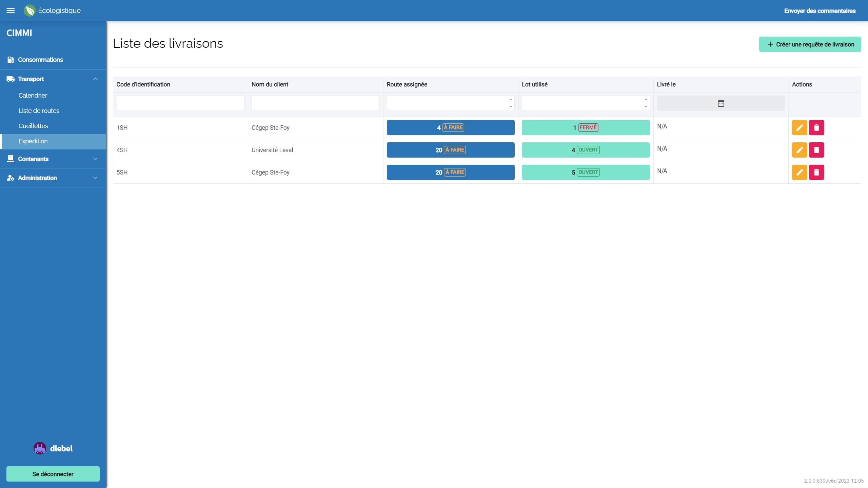
Task: Collapse the Transport menu section
Action: point(95,79)
